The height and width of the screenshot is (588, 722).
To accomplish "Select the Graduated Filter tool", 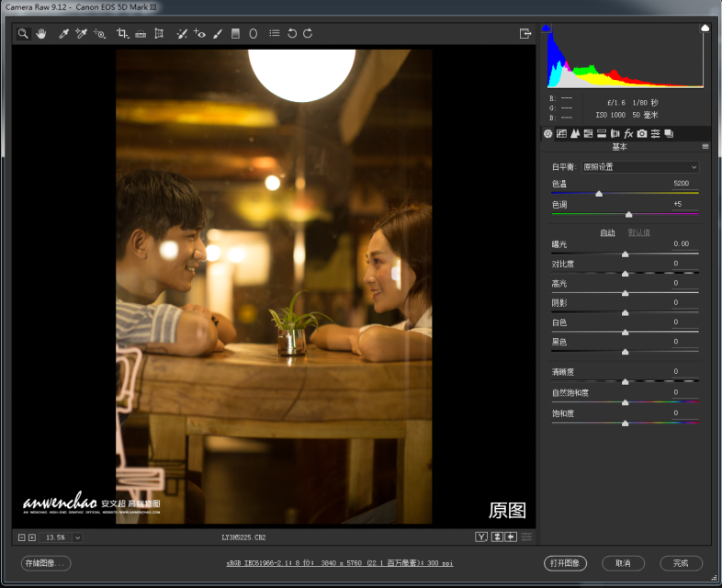I will click(x=235, y=34).
